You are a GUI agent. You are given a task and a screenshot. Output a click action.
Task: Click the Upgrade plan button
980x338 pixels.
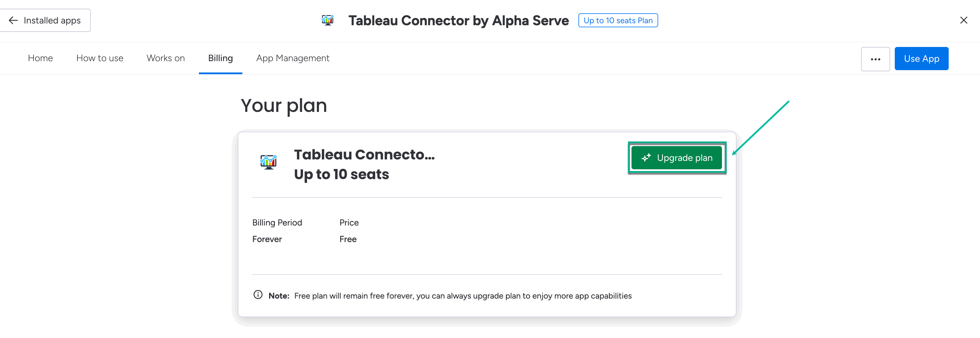(677, 157)
